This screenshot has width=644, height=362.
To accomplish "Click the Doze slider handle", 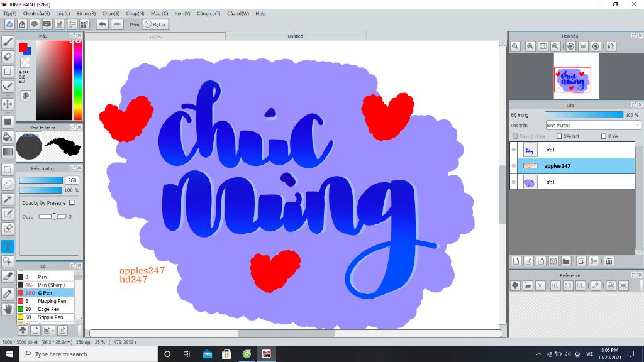I will tap(54, 216).
